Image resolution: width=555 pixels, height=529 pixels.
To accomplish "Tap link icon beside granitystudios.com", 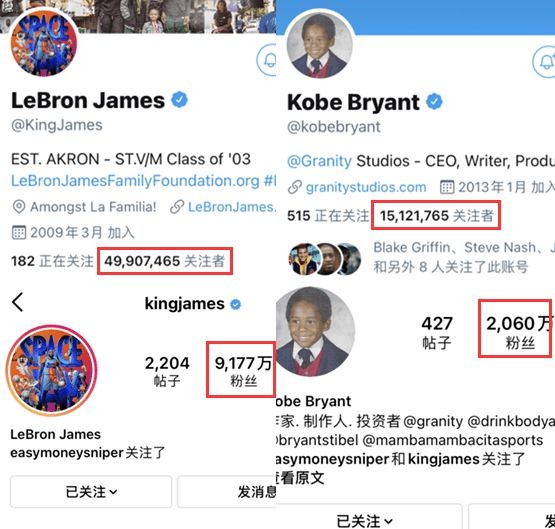I will [x=295, y=187].
